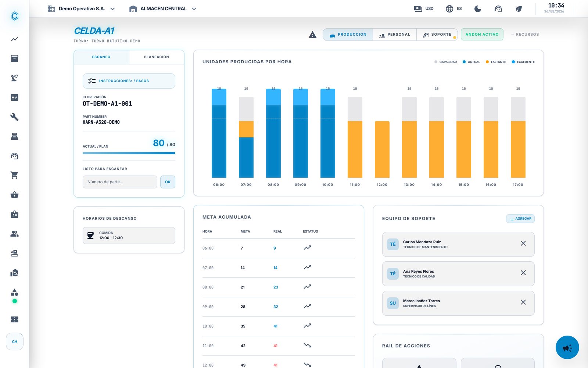Click the warning triangle alert icon

click(x=312, y=35)
